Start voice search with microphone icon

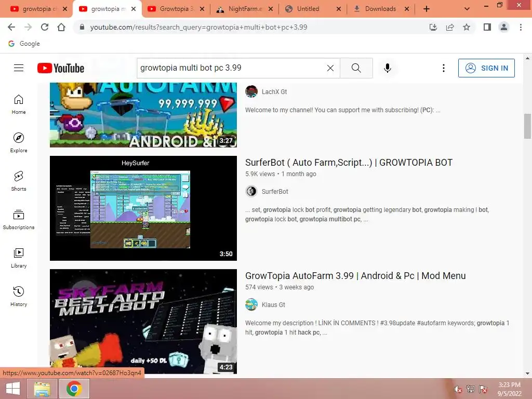pos(388,68)
